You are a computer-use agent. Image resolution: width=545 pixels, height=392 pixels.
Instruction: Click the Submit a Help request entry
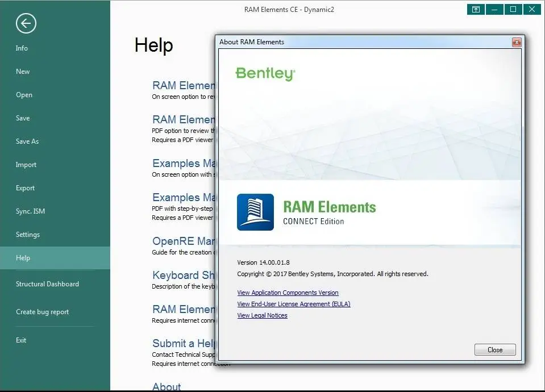click(x=184, y=343)
